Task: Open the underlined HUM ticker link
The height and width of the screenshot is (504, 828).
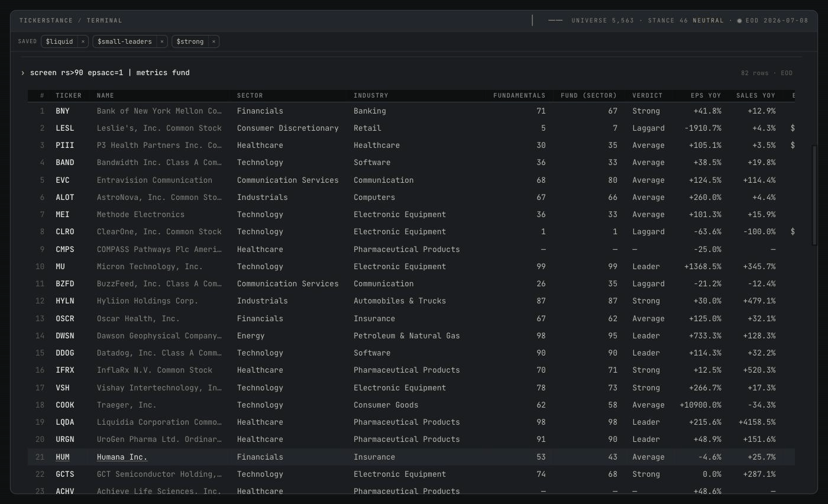Action: [63, 457]
